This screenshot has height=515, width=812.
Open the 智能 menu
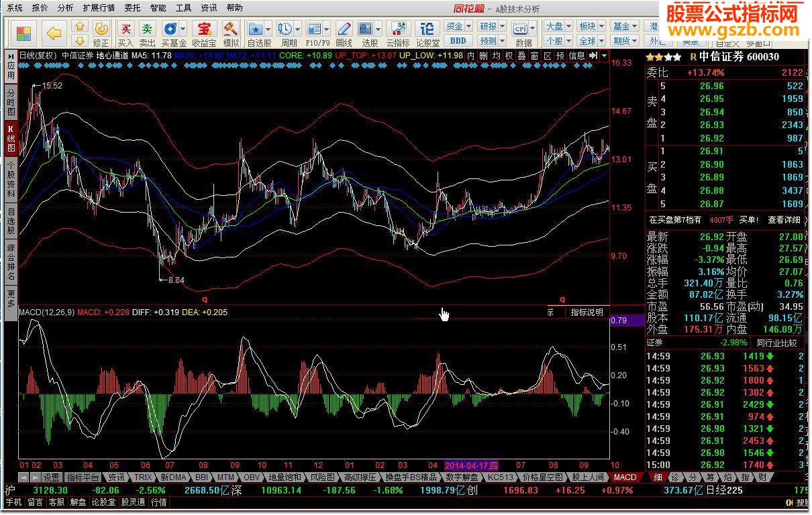[x=158, y=8]
